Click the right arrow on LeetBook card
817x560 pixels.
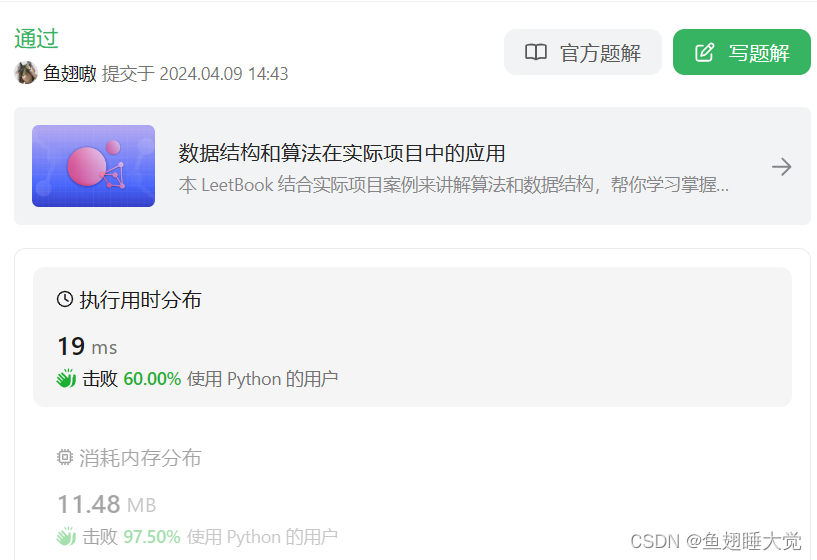click(782, 167)
